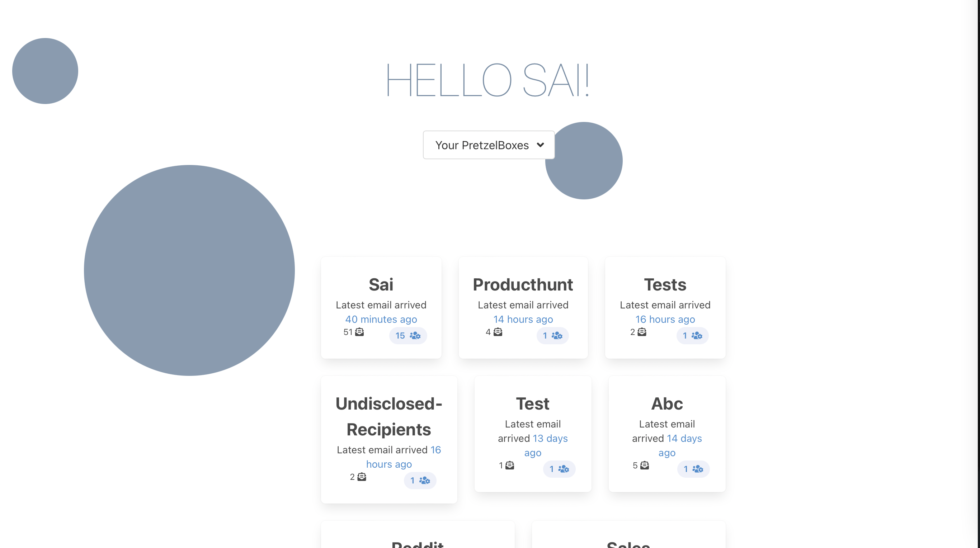980x548 pixels.
Task: Click Undisclosed-Recipients envelope icon
Action: coord(362,477)
